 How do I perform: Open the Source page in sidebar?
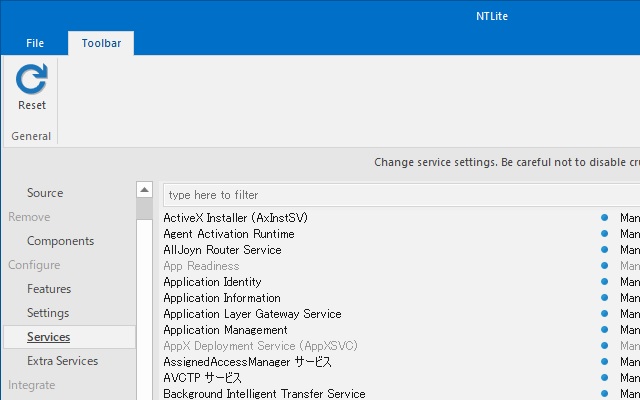(45, 193)
